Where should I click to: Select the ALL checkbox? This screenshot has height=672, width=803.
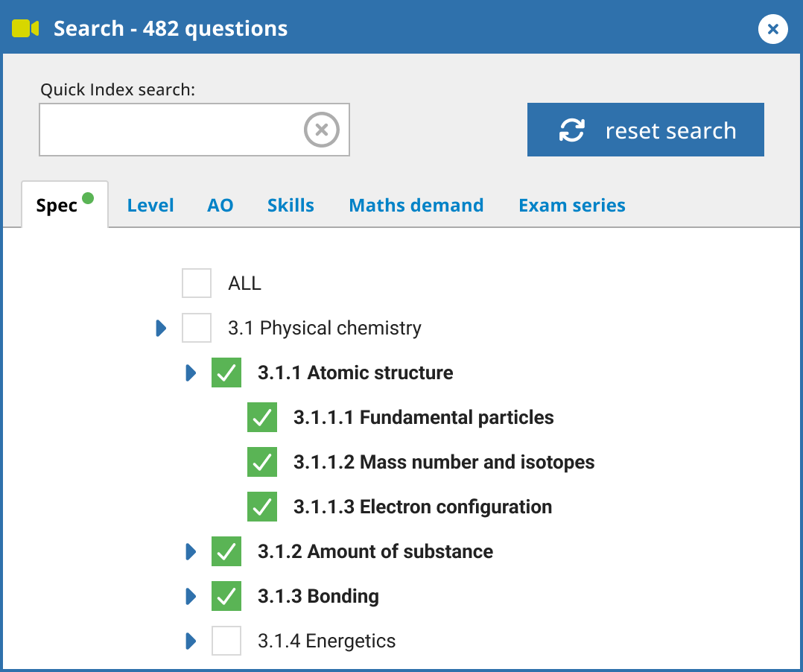click(x=197, y=283)
